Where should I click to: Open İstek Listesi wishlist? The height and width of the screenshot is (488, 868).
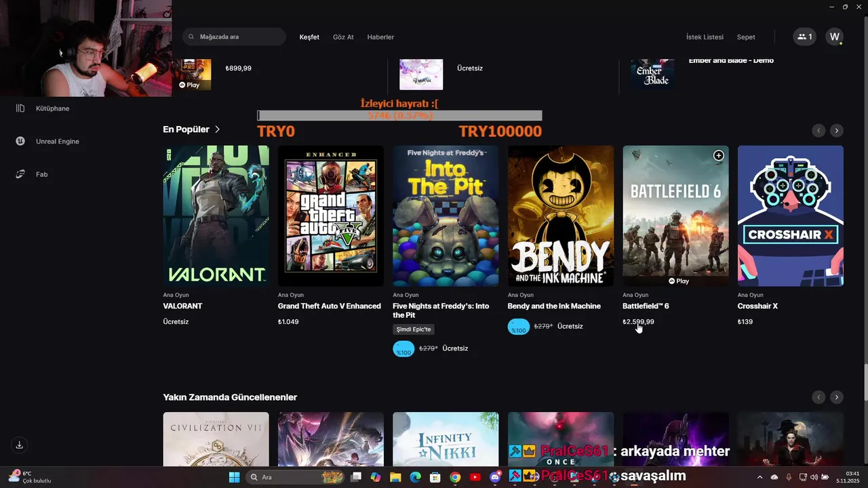coord(705,37)
